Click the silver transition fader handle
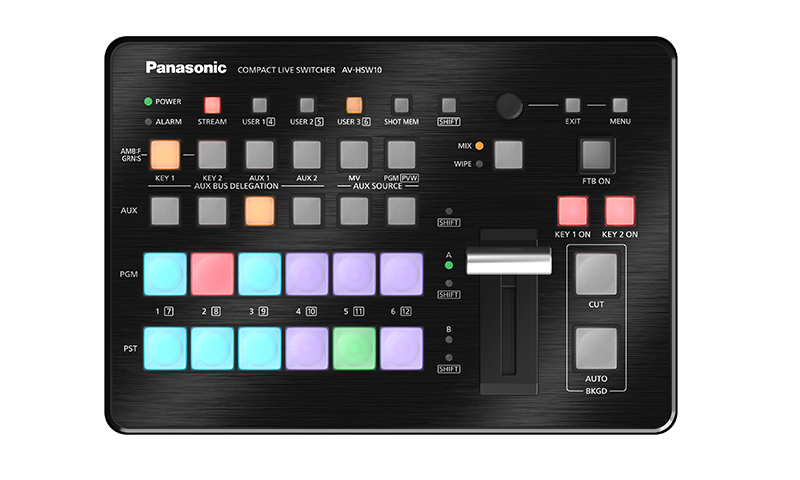This screenshot has height=480, width=800. [509, 261]
